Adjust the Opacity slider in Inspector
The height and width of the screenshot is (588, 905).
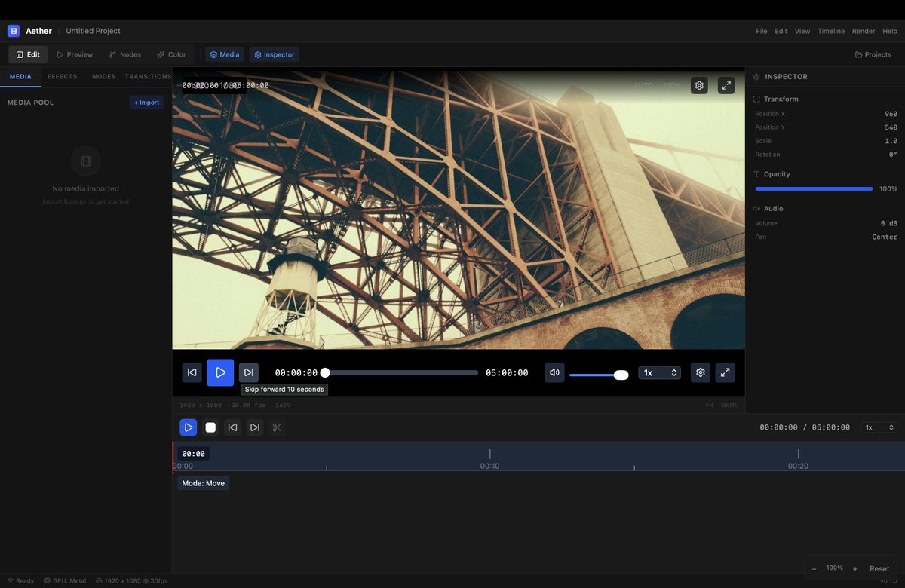(x=814, y=188)
